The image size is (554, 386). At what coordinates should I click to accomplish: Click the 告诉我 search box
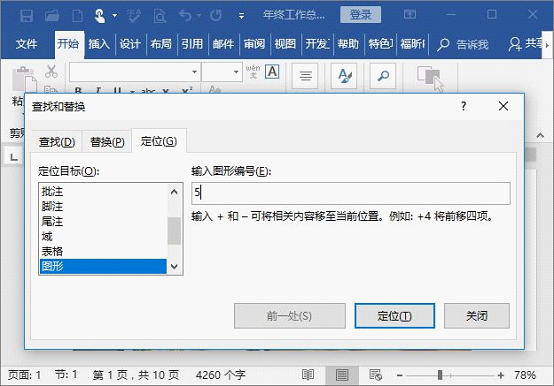pyautogui.click(x=463, y=44)
